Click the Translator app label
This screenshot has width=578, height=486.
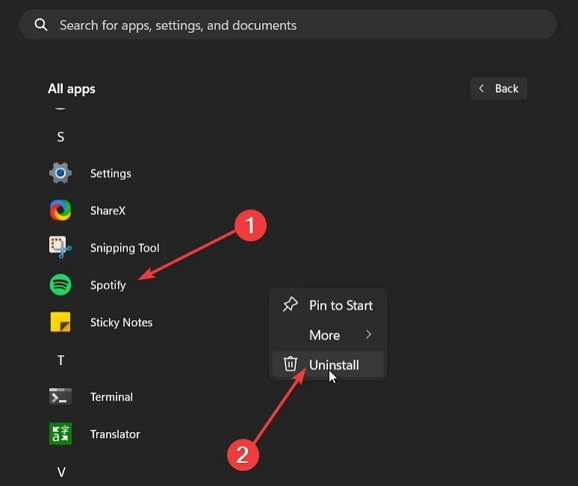click(x=115, y=434)
